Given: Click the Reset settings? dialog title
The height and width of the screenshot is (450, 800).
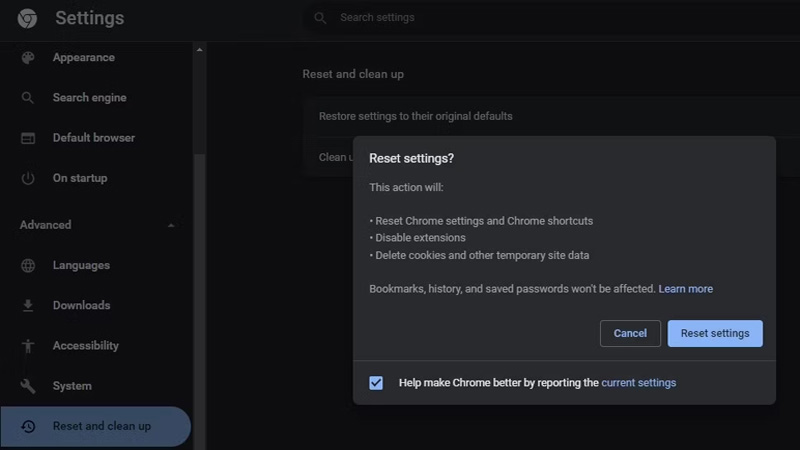Looking at the screenshot, I should (x=411, y=159).
